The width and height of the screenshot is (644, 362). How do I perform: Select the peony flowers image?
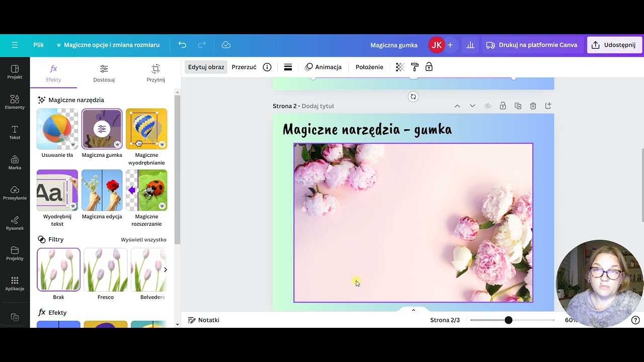(413, 223)
